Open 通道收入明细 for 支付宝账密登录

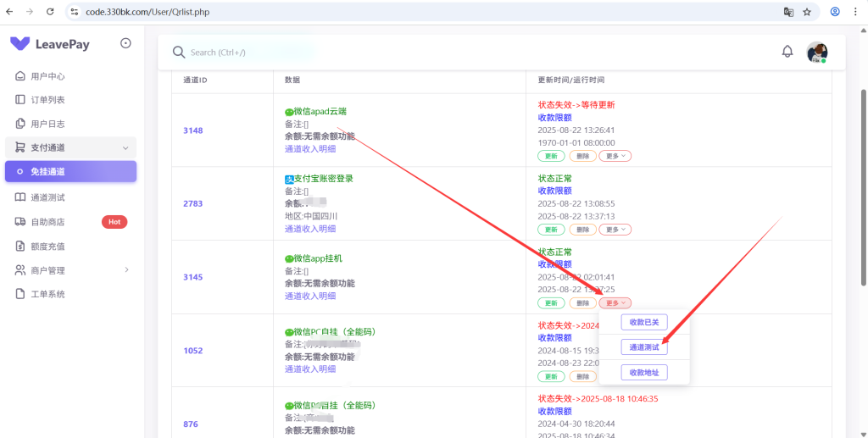coord(310,229)
